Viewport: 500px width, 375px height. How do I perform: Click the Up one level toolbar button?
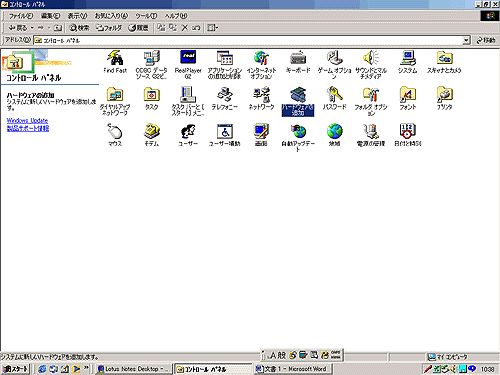(x=58, y=28)
